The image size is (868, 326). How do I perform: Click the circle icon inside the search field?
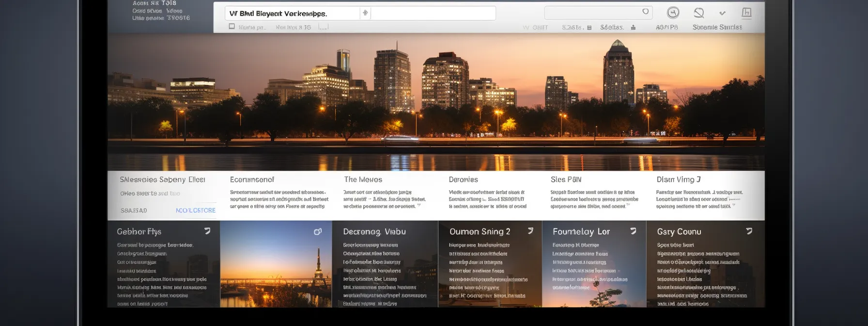[x=645, y=12]
